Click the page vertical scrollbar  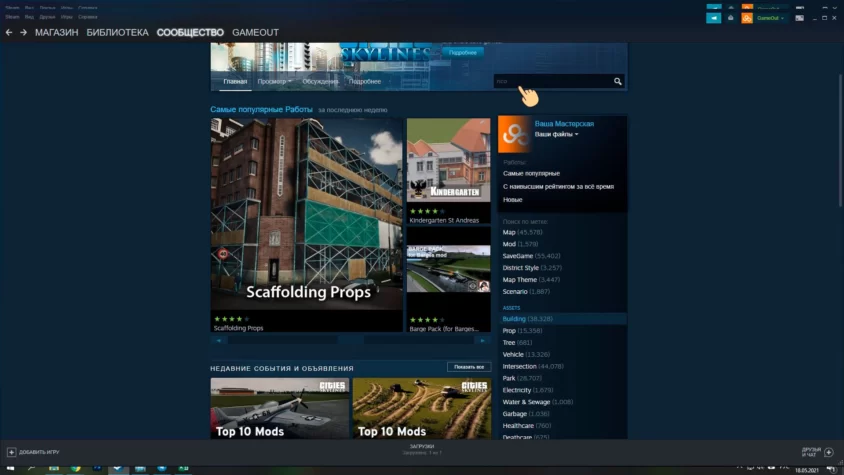[x=841, y=140]
